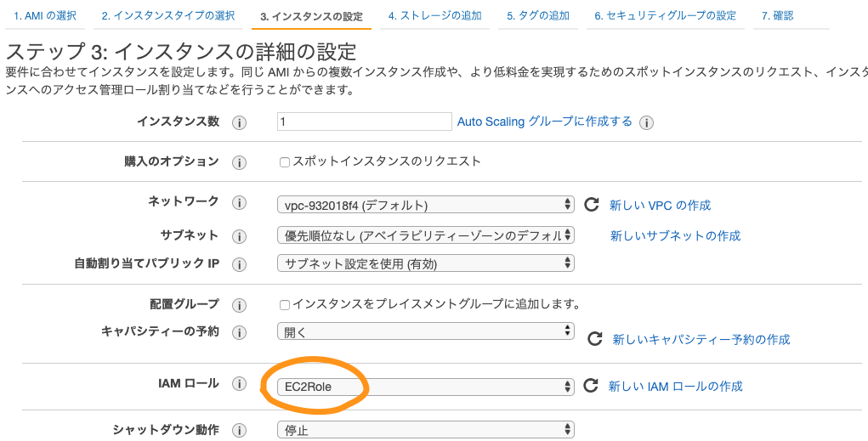The height and width of the screenshot is (441, 868).
Task: Open the サブネット dropdown
Action: (x=426, y=235)
